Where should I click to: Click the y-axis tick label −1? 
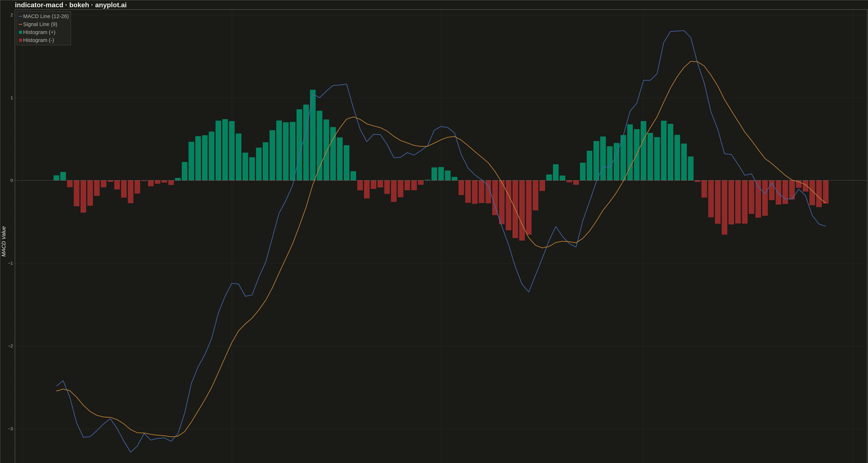(x=10, y=263)
